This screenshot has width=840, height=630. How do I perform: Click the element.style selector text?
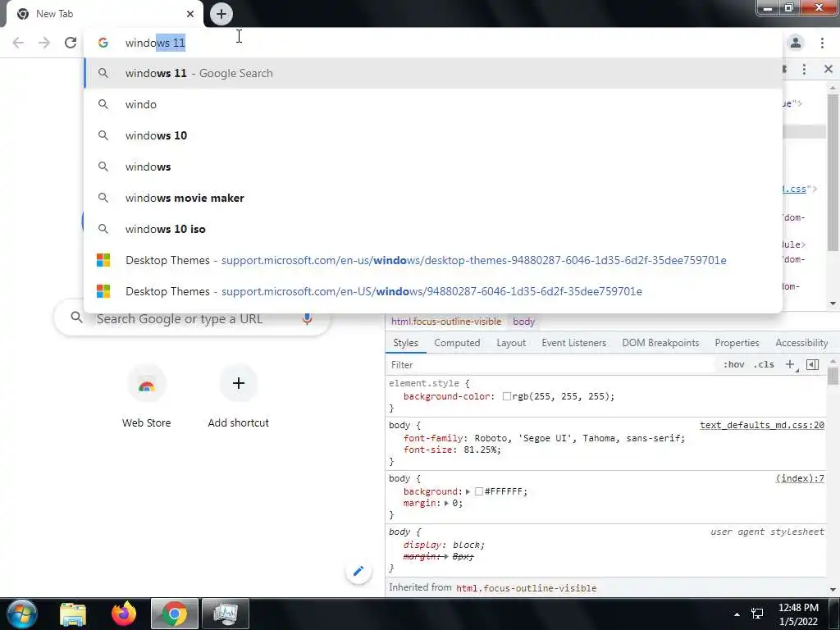pos(424,384)
